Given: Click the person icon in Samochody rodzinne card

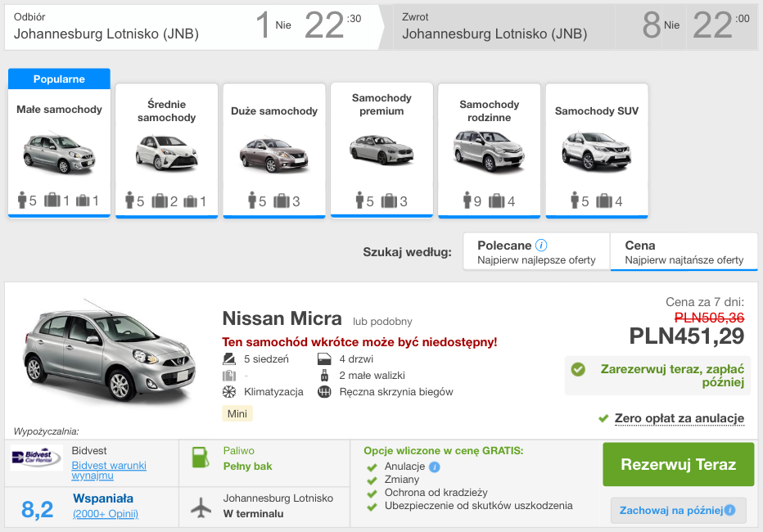Looking at the screenshot, I should [467, 200].
